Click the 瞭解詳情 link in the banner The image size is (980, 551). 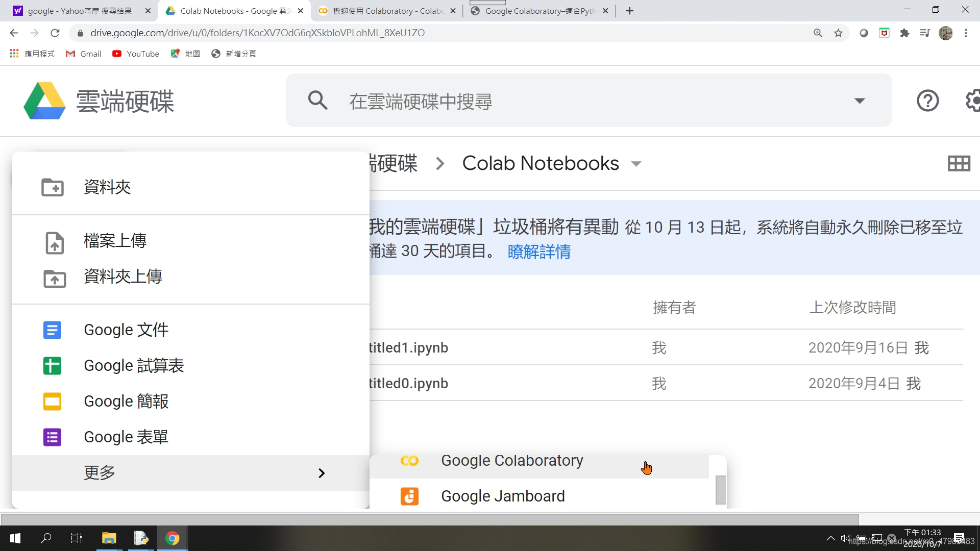[539, 252]
